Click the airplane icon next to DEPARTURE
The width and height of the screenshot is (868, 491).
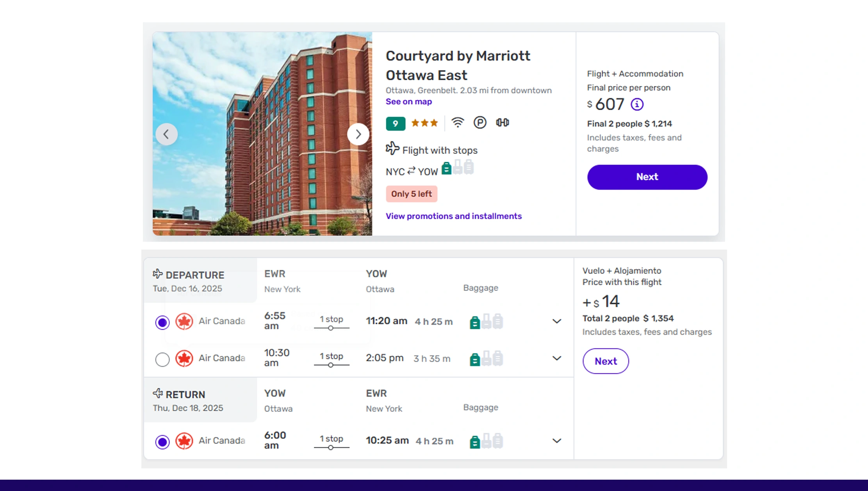point(158,274)
